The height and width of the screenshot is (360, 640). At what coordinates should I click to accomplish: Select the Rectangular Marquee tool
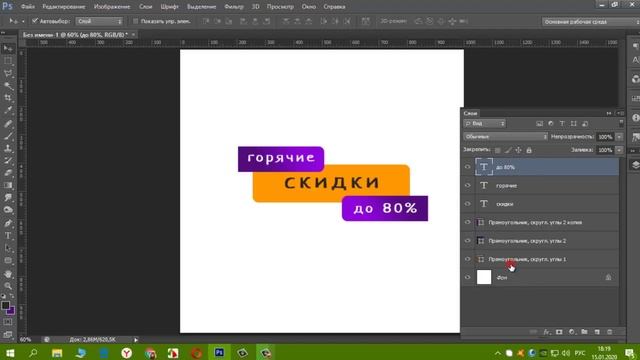pos(8,61)
